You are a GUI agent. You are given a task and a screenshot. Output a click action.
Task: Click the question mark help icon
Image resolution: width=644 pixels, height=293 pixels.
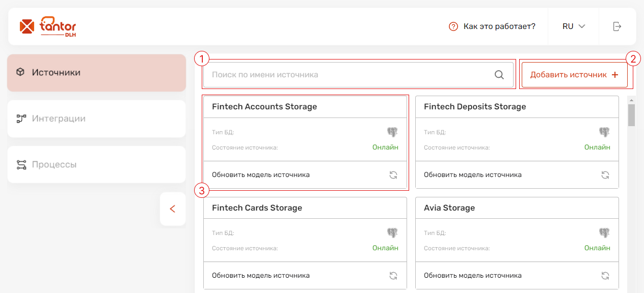point(453,26)
